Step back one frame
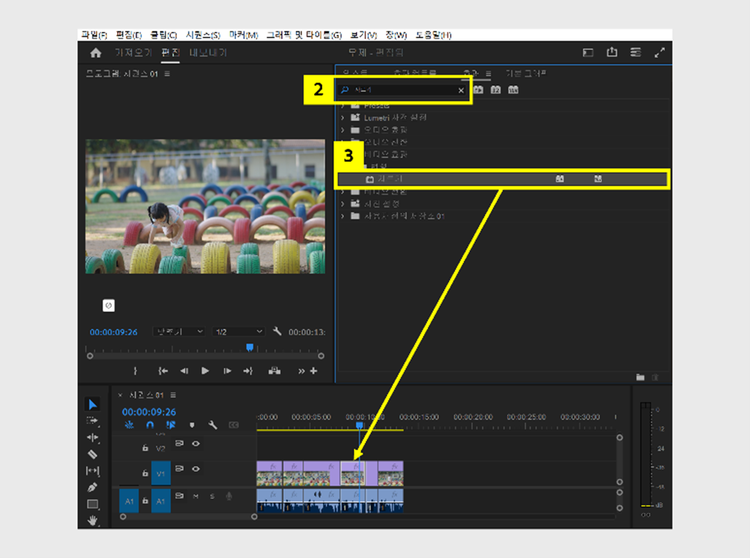750x558 pixels. click(184, 371)
